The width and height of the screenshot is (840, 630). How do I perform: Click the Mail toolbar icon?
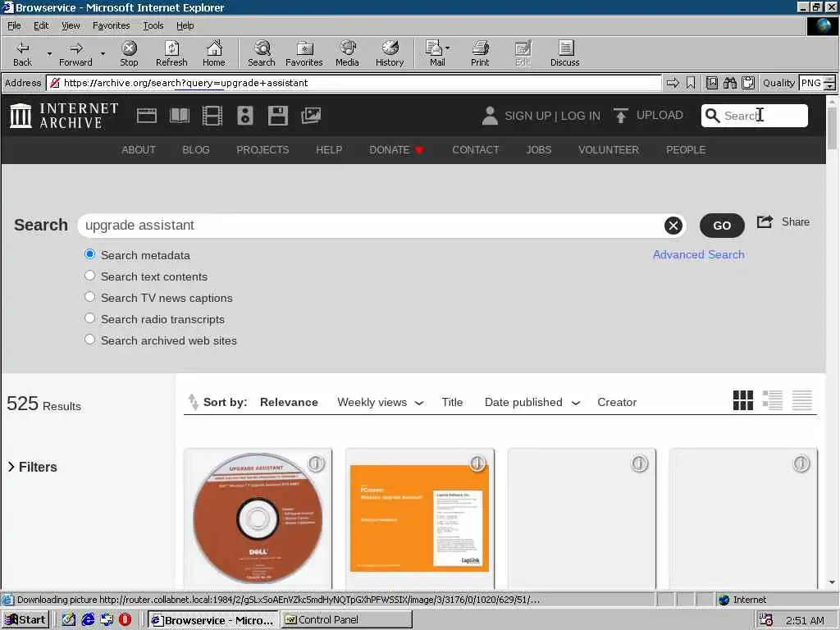pos(436,53)
